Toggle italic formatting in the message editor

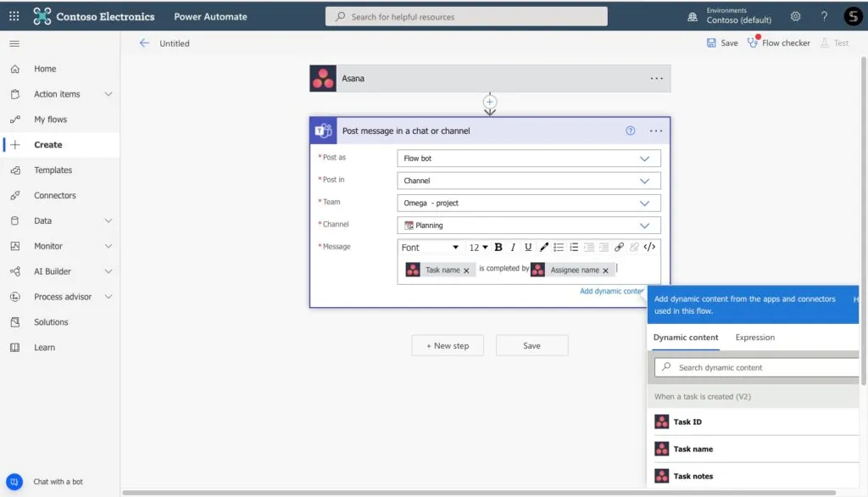[513, 247]
